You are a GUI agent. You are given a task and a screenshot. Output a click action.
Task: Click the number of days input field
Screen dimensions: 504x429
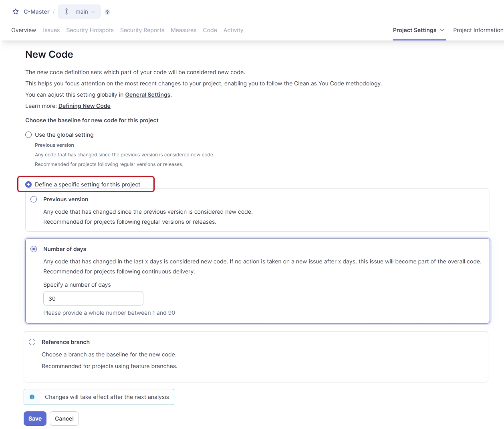93,298
